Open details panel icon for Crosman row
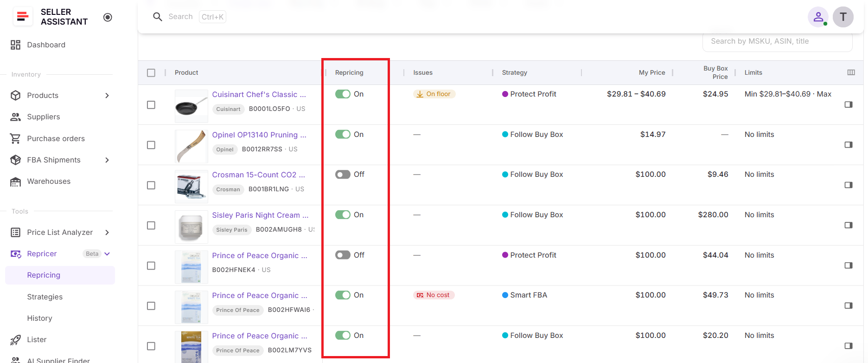The image size is (868, 363). [x=849, y=185]
